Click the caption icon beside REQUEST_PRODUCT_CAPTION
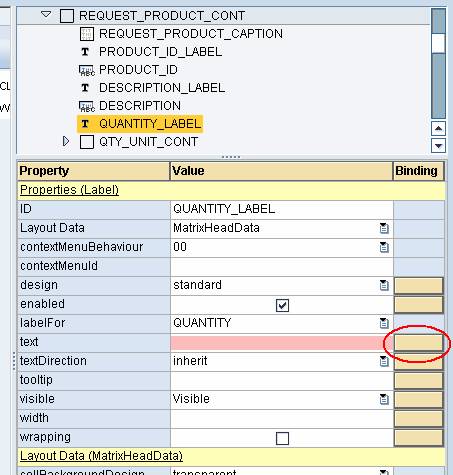The width and height of the screenshot is (453, 475). [87, 34]
